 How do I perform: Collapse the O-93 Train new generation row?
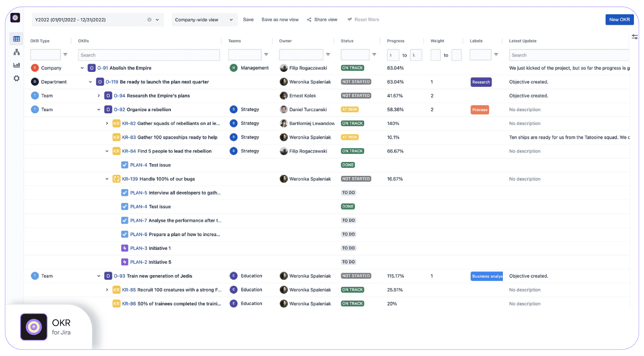(99, 276)
